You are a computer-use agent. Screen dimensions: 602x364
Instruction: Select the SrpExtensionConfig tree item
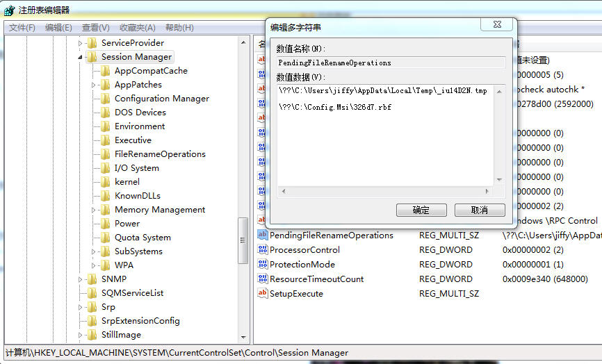(140, 321)
